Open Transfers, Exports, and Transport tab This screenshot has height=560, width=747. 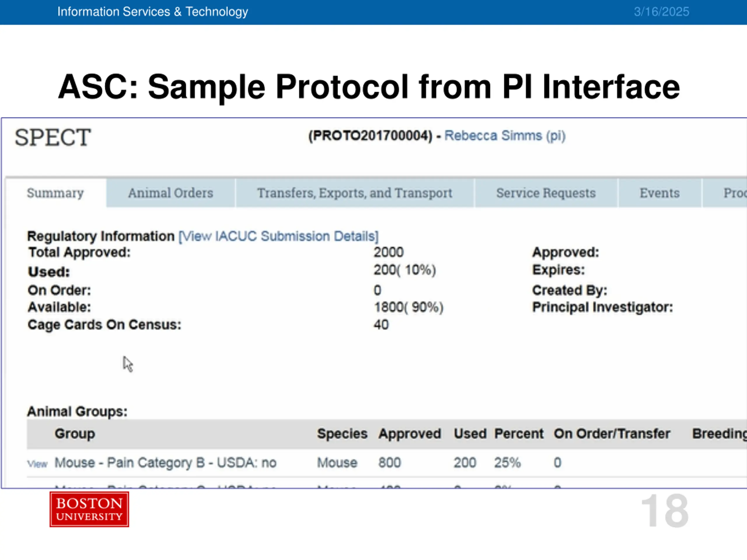[x=355, y=193]
